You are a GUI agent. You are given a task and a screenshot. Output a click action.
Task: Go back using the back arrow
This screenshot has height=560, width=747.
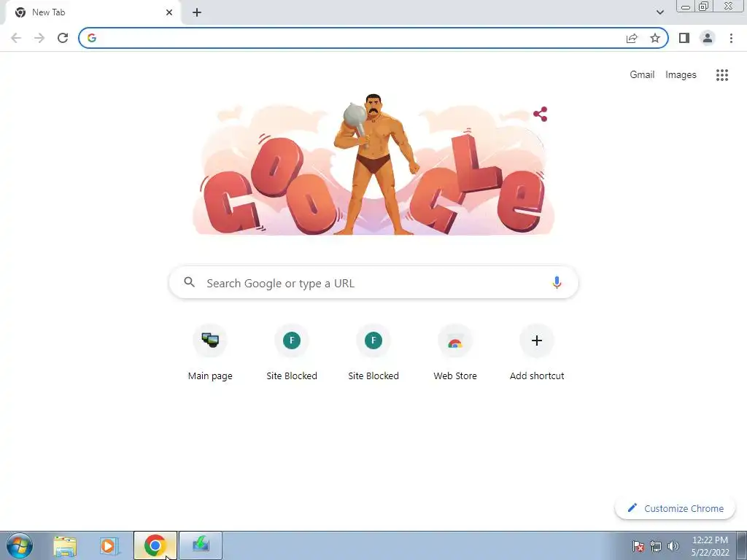tap(16, 38)
